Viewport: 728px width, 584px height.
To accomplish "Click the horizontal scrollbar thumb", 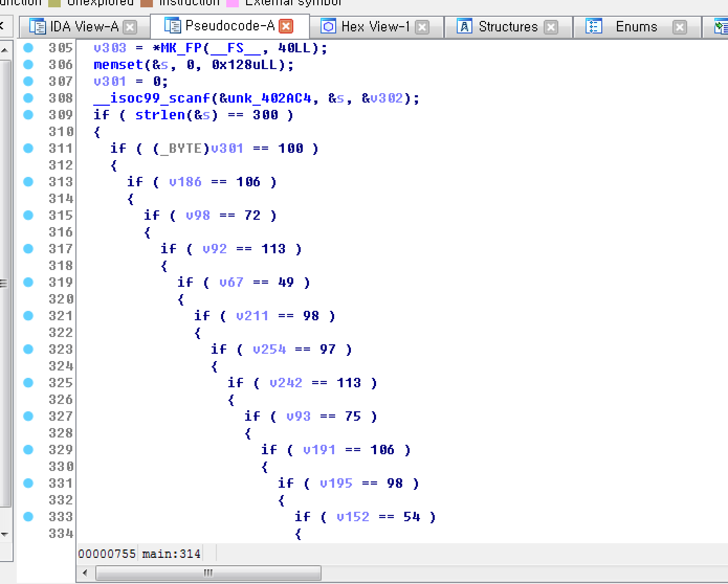I will tap(208, 573).
